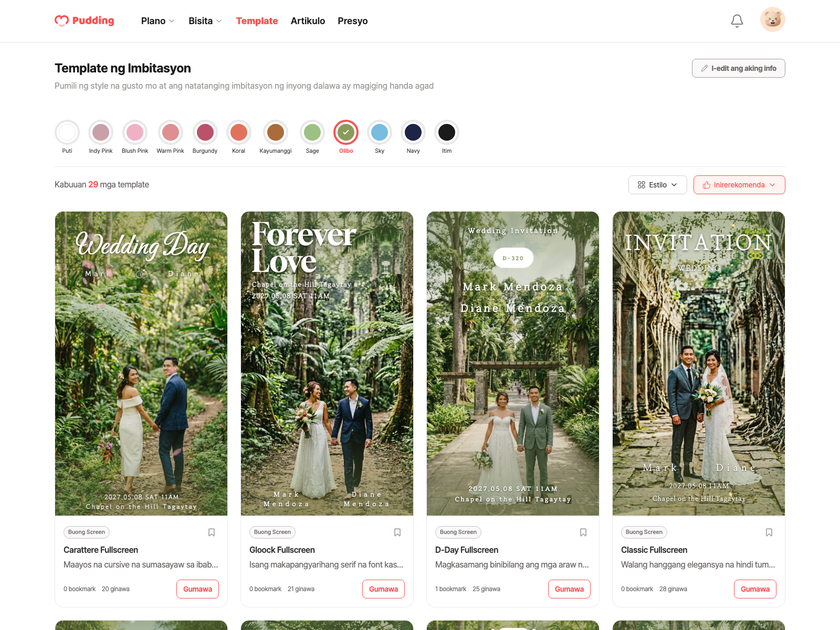Image resolution: width=840 pixels, height=630 pixels.
Task: Expand the Plano menu
Action: (x=157, y=21)
